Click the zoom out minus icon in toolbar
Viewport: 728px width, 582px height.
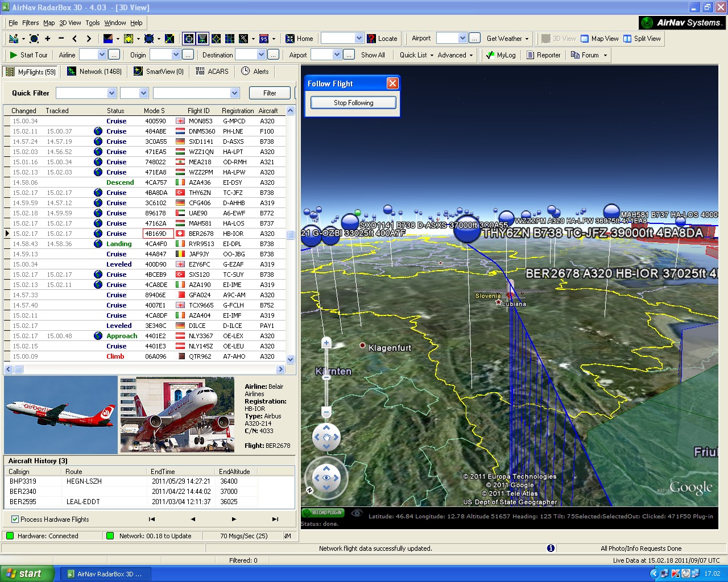pyautogui.click(x=61, y=39)
